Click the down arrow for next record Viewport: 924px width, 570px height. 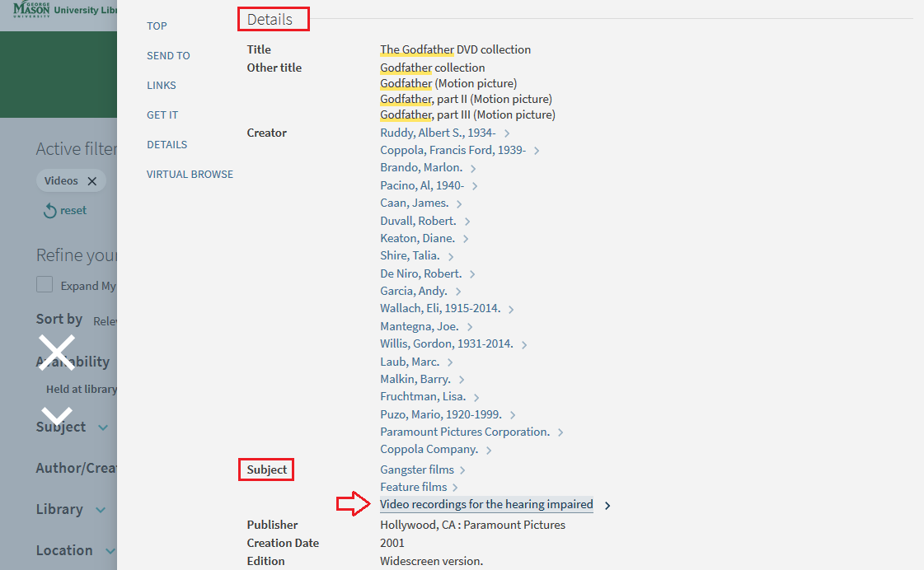point(57,416)
